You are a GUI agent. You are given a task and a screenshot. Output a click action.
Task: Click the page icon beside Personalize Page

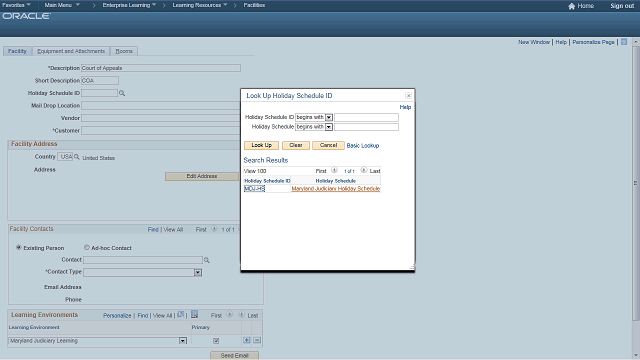[624, 42]
